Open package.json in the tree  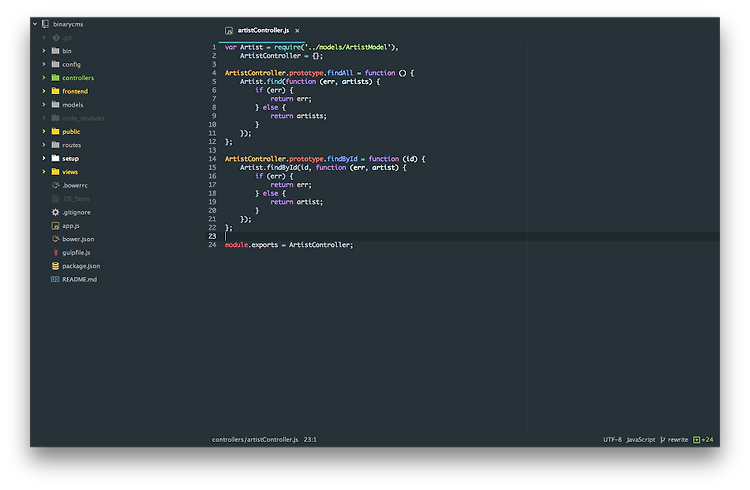[81, 266]
